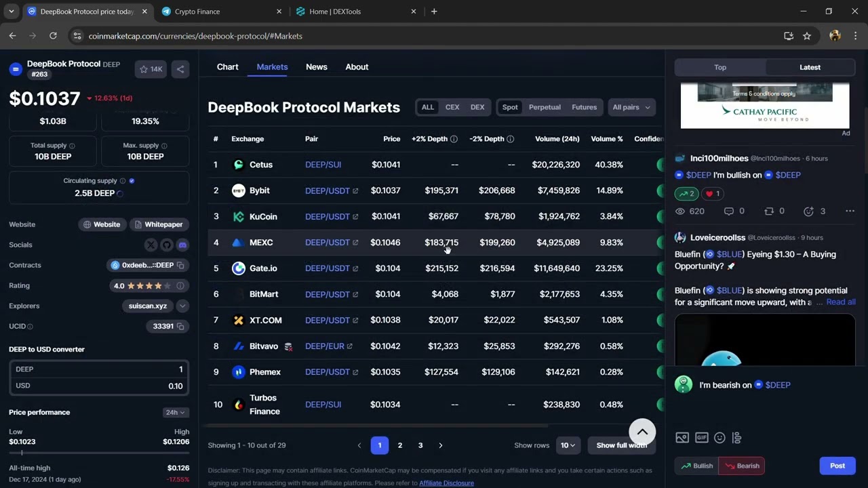Click Show full width button

(621, 445)
